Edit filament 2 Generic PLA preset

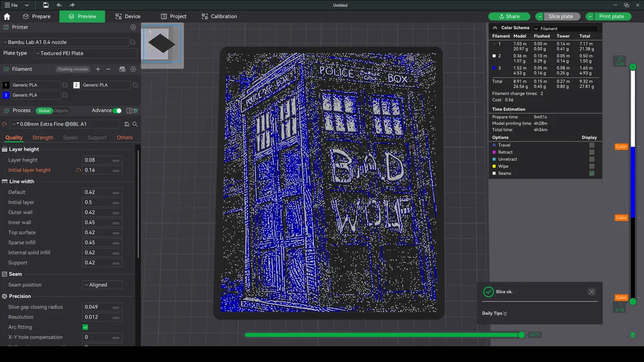tap(136, 85)
